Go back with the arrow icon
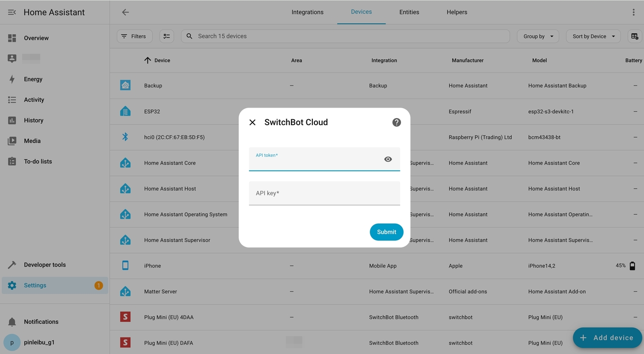 pos(125,12)
